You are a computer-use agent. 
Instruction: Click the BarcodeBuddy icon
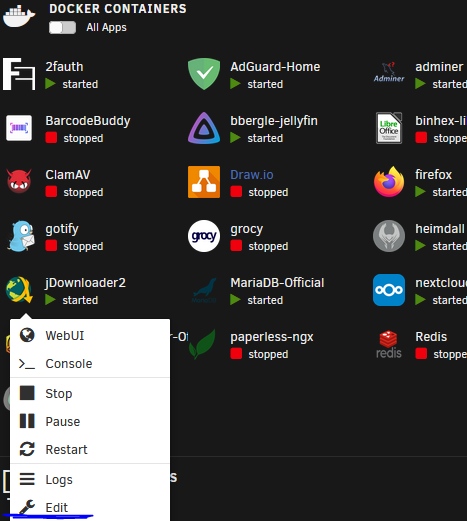click(x=19, y=128)
